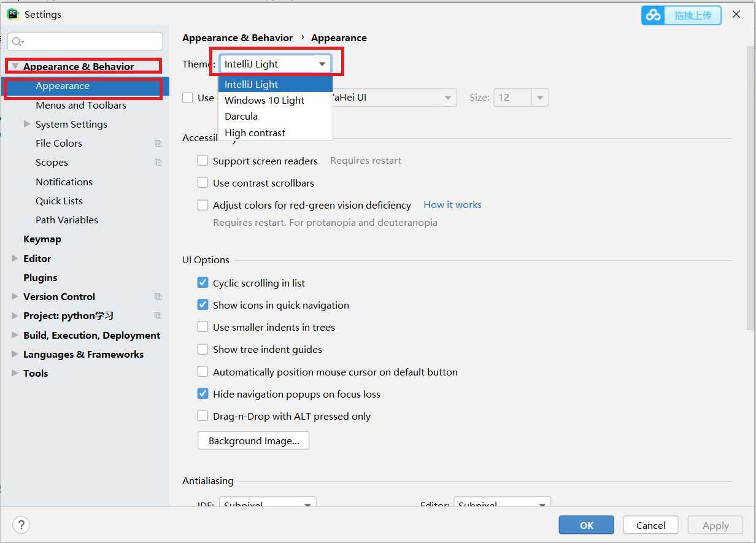
Task: Open Menus and Toolbars settings
Action: [x=81, y=105]
